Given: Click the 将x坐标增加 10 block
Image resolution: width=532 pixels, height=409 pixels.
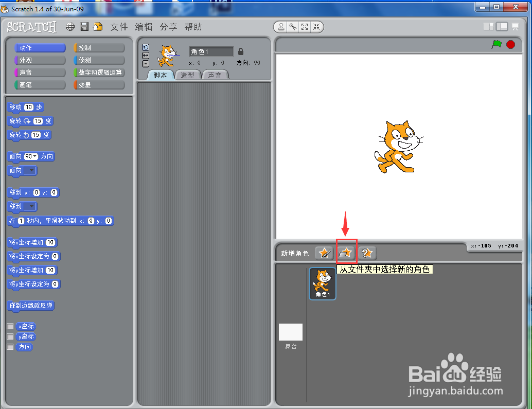Looking at the screenshot, I should [32, 242].
